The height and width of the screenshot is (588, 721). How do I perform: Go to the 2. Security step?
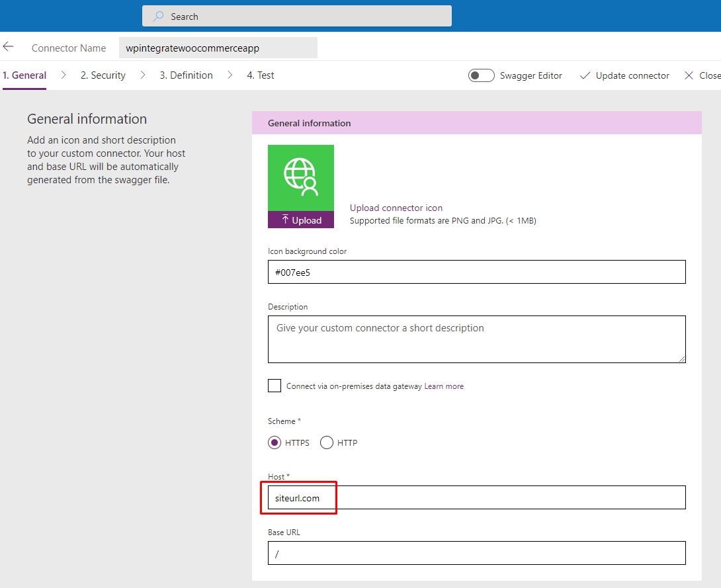103,75
